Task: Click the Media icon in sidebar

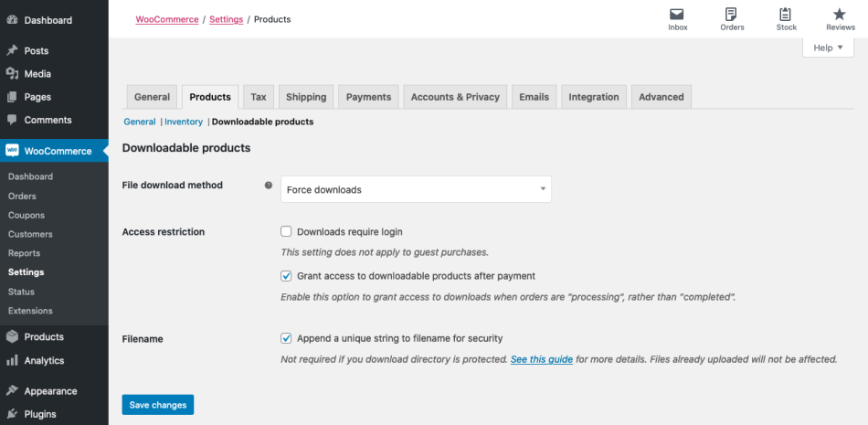Action: [12, 74]
